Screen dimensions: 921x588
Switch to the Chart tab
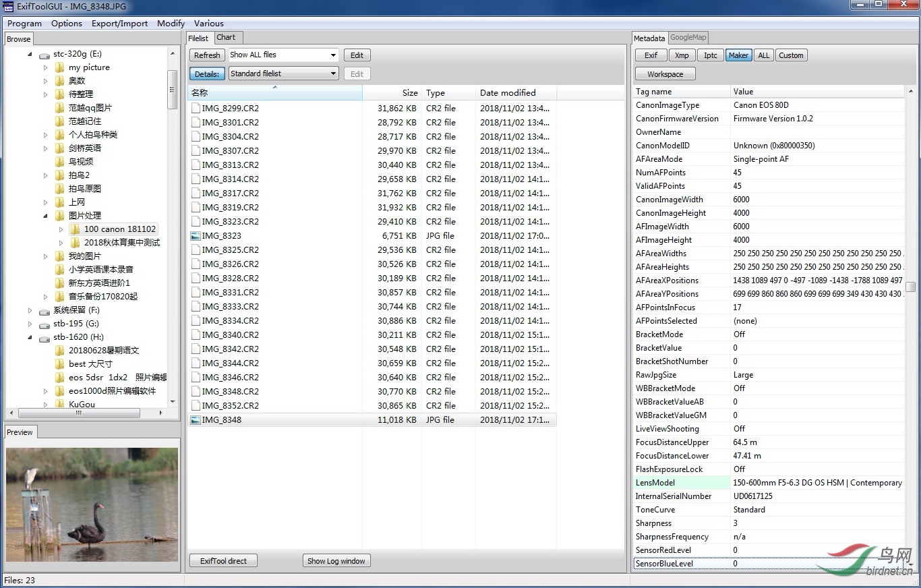(x=227, y=38)
